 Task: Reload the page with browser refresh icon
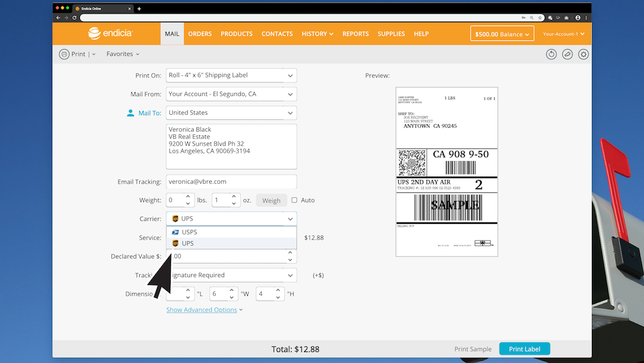[74, 17]
